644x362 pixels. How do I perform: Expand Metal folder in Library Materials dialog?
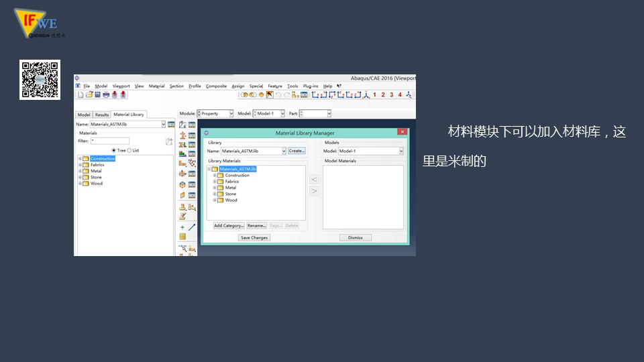click(215, 188)
